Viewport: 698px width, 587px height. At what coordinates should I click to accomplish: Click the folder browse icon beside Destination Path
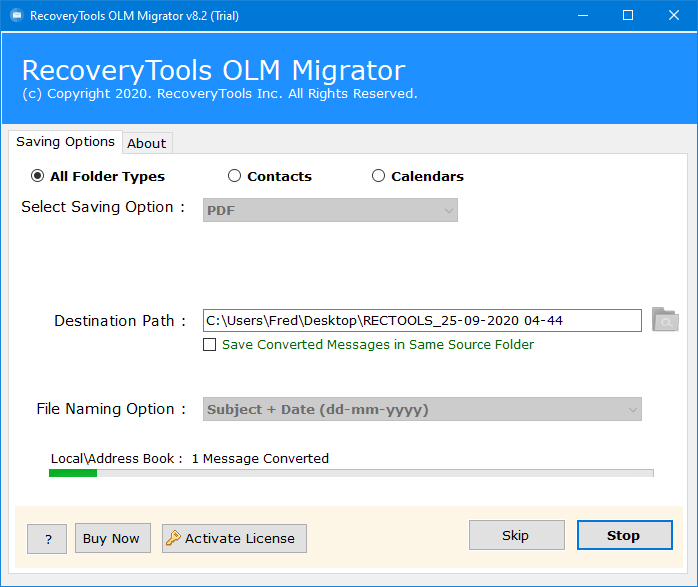665,320
